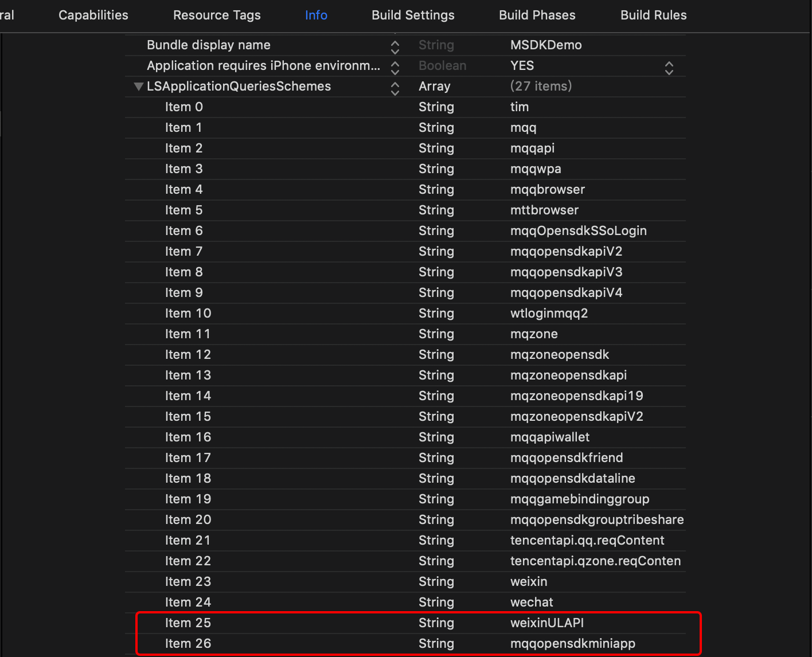
Task: Click the value wechat
Action: [x=532, y=603]
